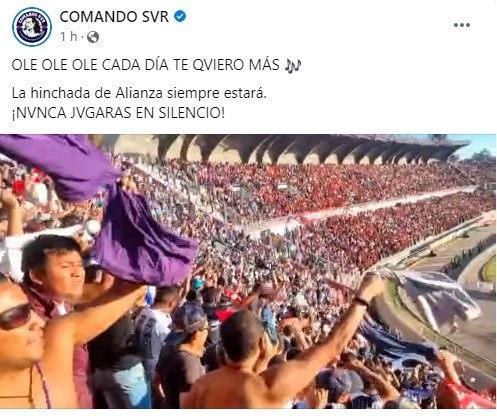497x416 pixels.
Task: Click the person wearing sunglasses in video
Action: click(20, 343)
